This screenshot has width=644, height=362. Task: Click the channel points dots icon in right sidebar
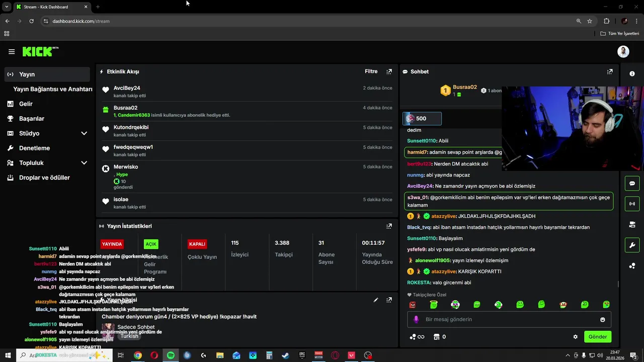tap(632, 265)
